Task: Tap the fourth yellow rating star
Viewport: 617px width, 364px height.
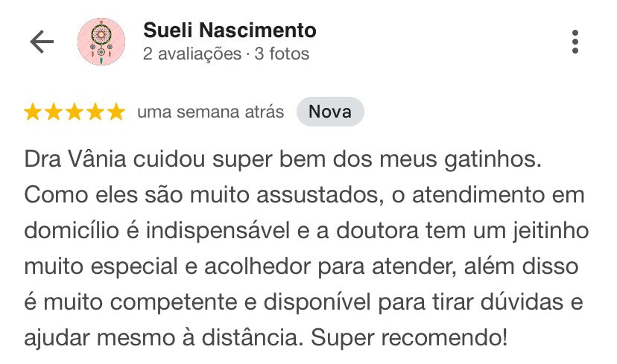Action: (x=95, y=112)
